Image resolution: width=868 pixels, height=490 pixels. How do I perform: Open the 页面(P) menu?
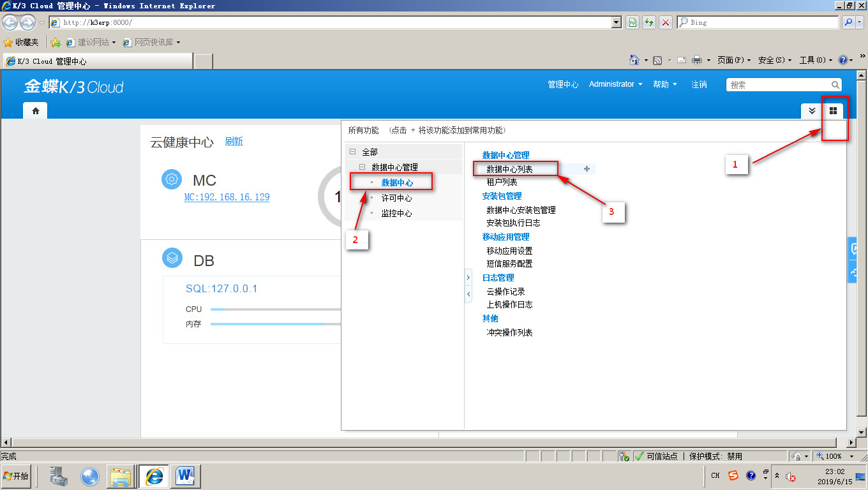[734, 60]
